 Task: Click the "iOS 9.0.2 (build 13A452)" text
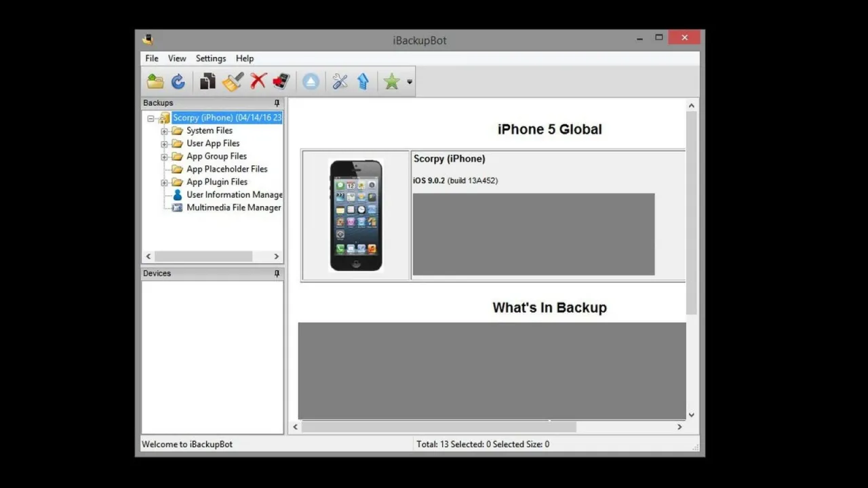point(455,181)
